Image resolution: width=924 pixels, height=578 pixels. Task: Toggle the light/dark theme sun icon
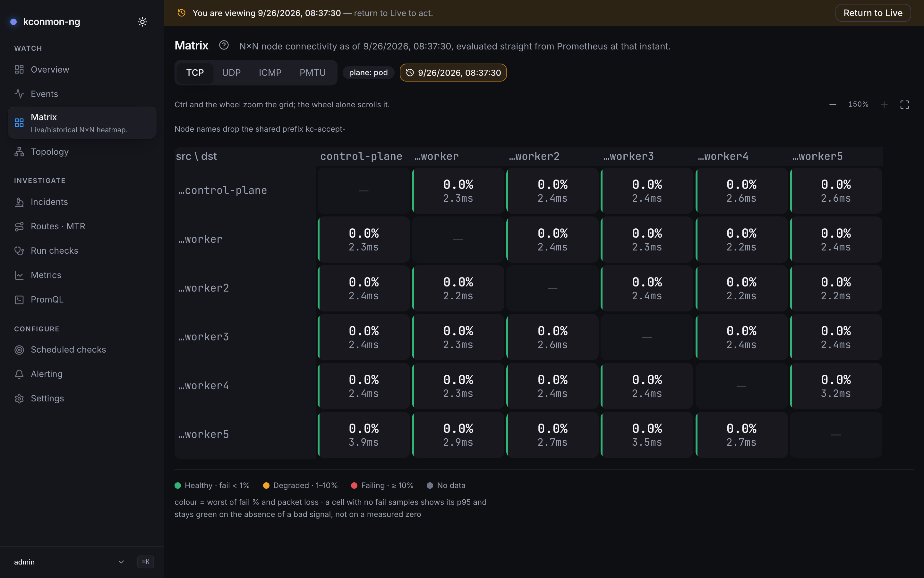[142, 22]
